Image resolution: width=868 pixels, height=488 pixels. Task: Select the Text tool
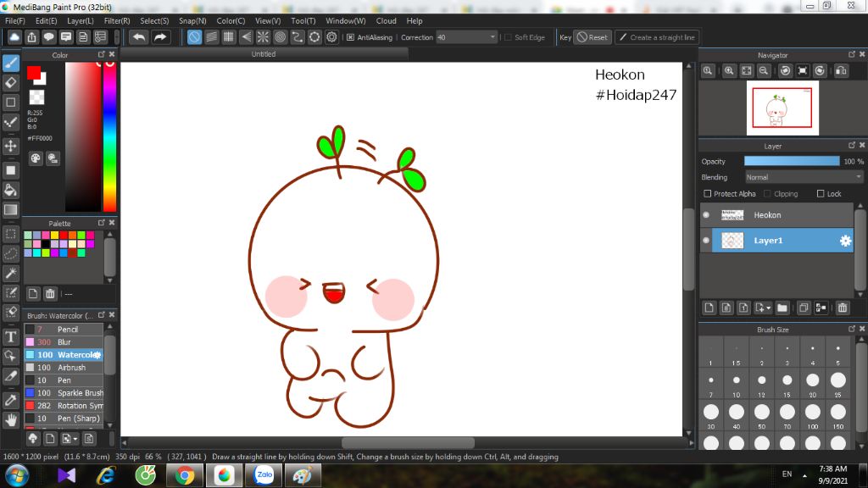[11, 336]
